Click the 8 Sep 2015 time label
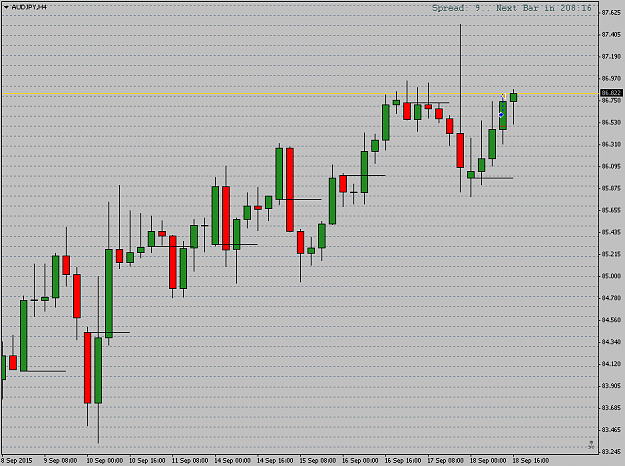 click(17, 461)
